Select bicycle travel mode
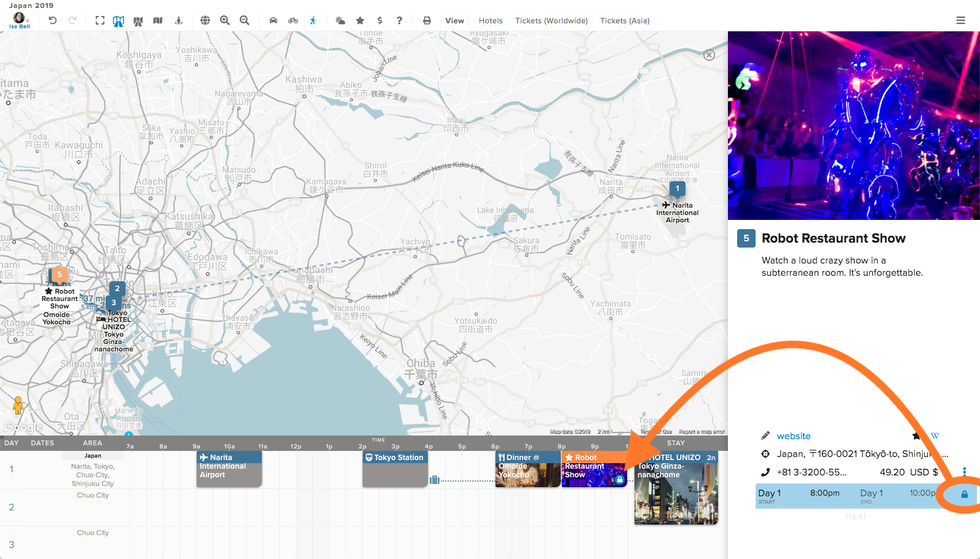980x559 pixels. (293, 20)
